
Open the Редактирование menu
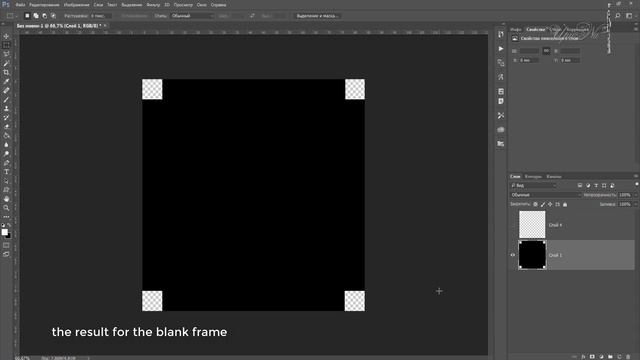tap(44, 5)
